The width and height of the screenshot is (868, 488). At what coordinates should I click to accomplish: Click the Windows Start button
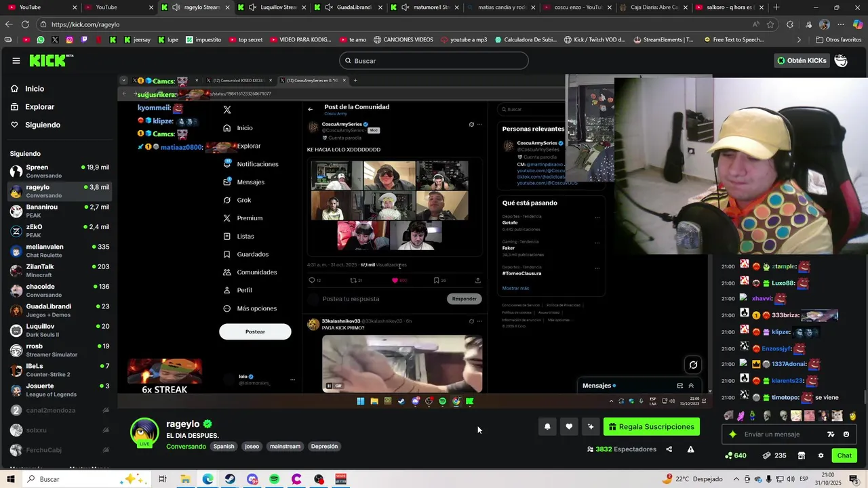[x=11, y=479]
